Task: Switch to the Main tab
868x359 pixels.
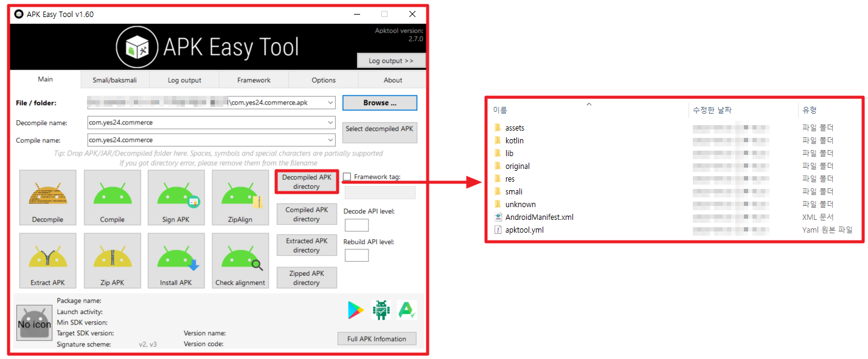Action: pos(46,79)
